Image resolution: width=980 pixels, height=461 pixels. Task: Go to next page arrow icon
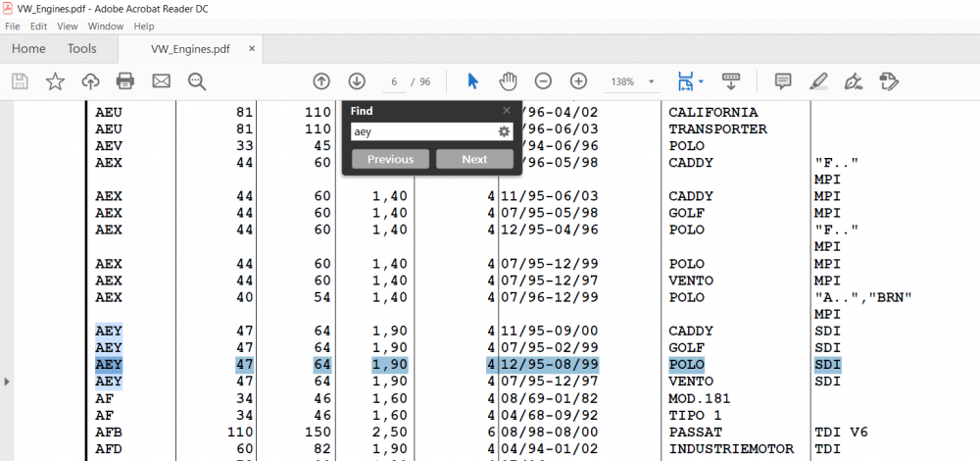(x=357, y=81)
